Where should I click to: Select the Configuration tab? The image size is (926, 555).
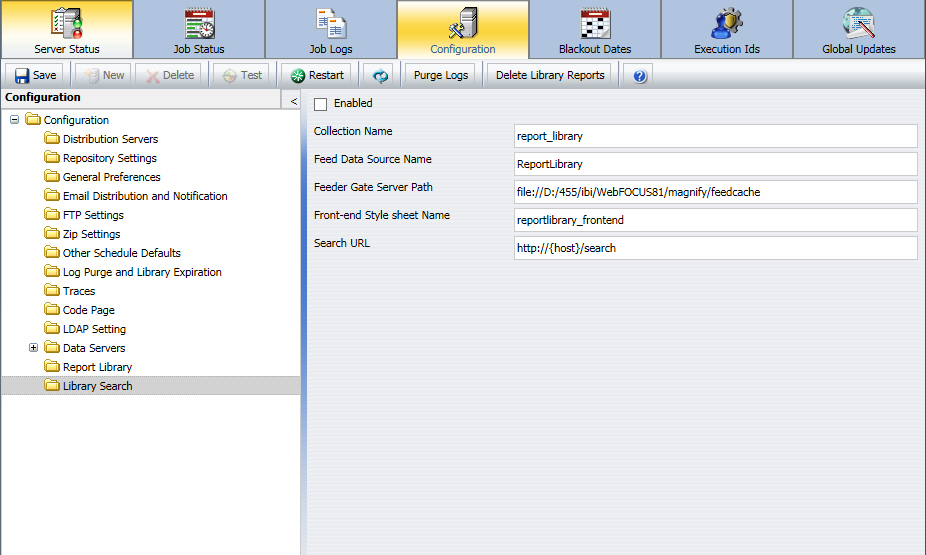coord(463,30)
